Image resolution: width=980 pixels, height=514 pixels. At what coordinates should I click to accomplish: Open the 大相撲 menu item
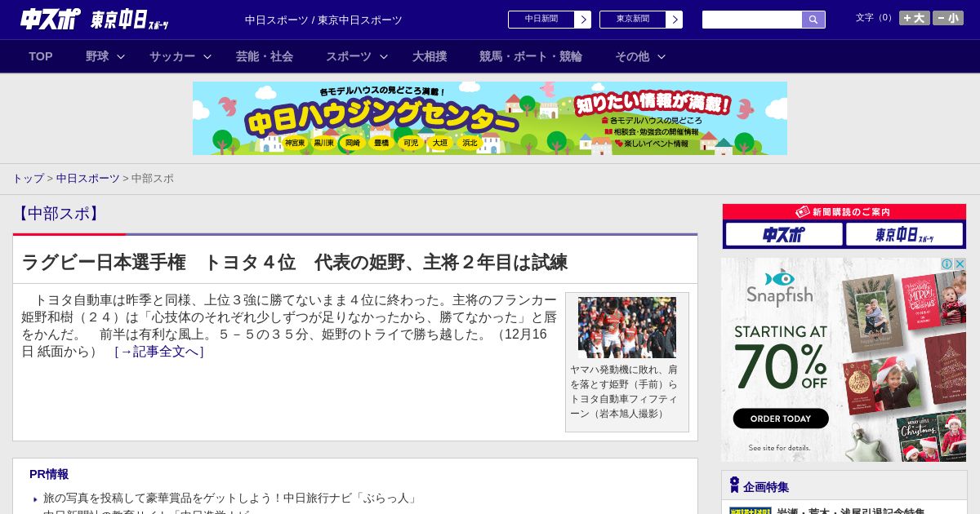click(x=430, y=56)
